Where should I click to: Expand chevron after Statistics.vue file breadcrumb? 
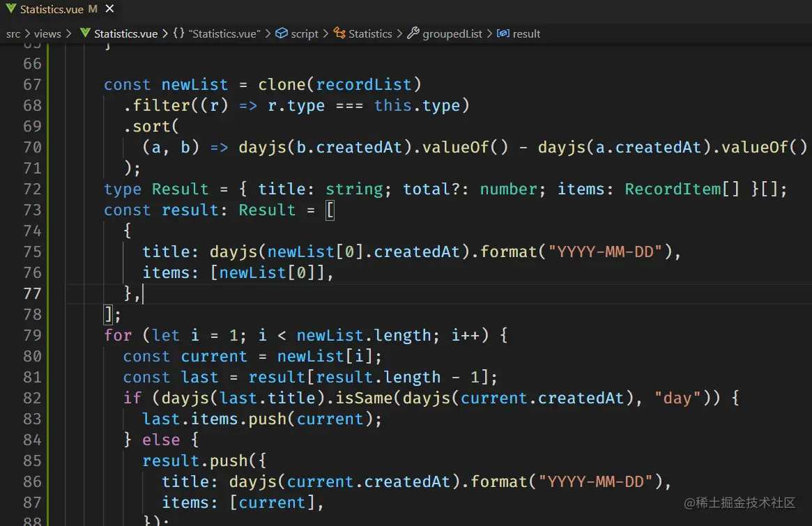(165, 33)
